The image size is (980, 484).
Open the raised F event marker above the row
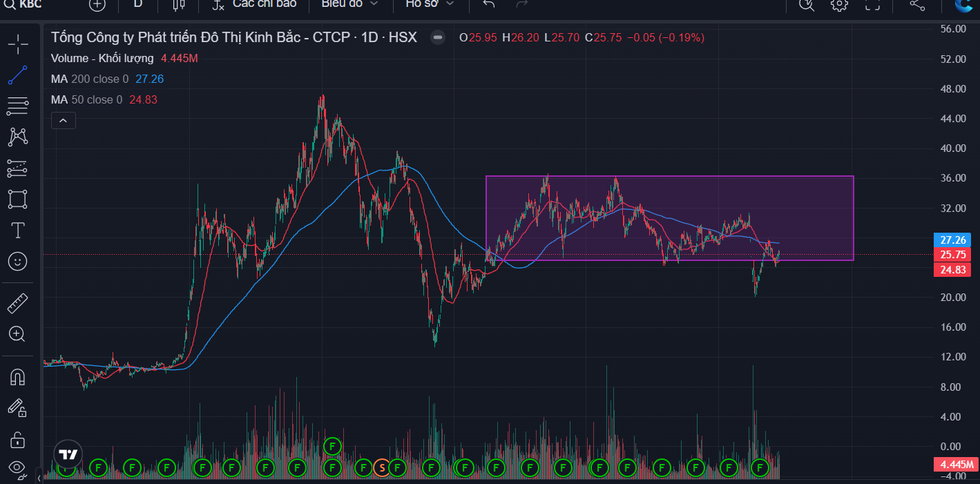pos(332,446)
